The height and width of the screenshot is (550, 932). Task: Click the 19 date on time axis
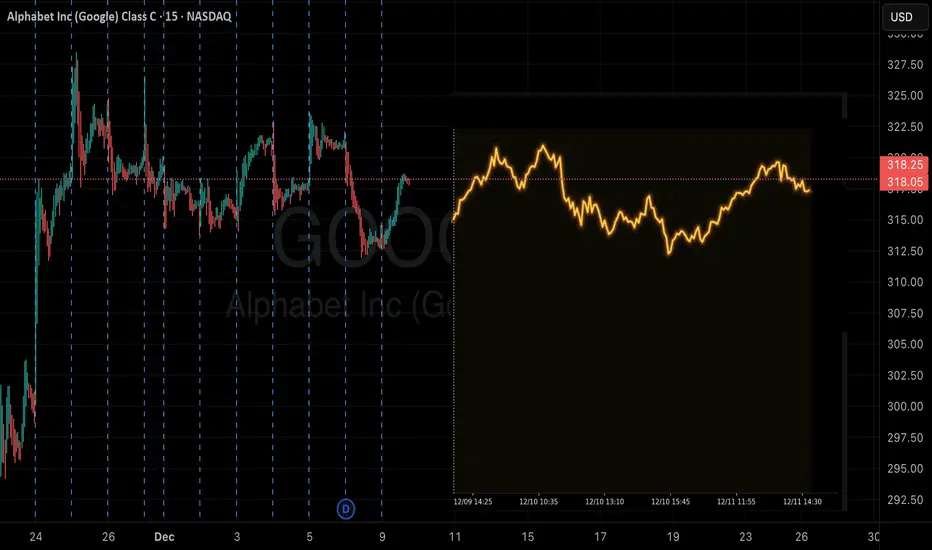click(x=673, y=537)
